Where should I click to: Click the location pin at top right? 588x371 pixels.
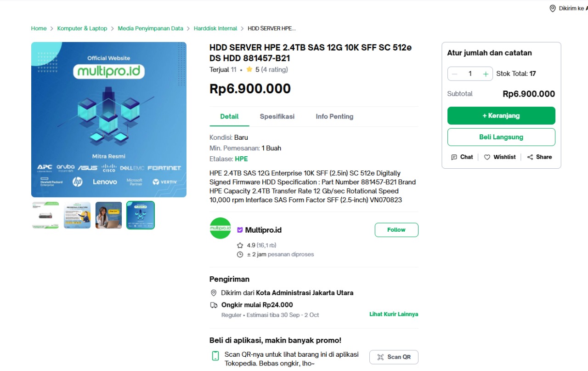click(553, 8)
